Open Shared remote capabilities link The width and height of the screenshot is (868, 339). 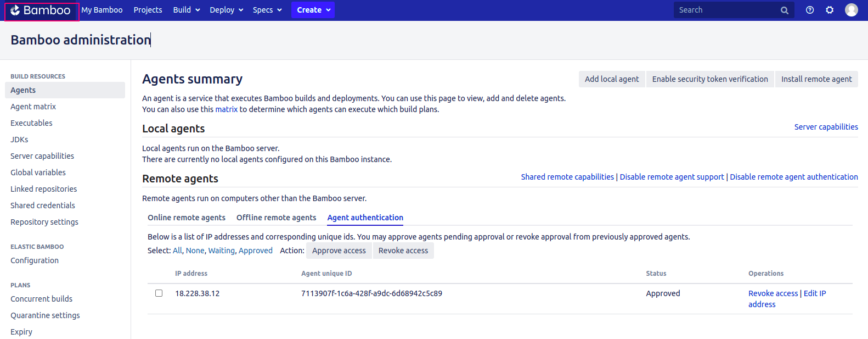tap(567, 177)
